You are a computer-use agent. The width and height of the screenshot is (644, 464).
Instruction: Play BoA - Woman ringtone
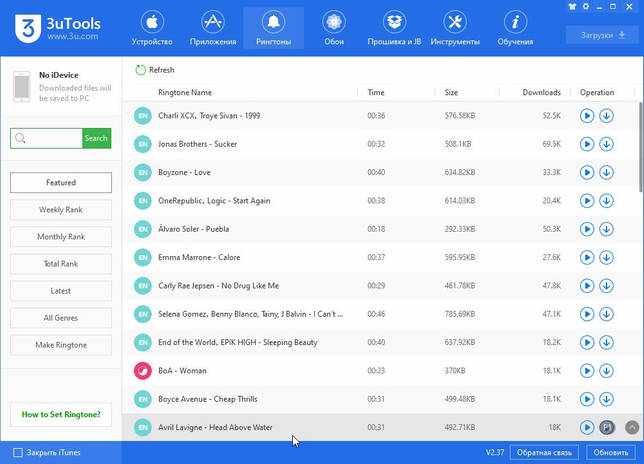(x=587, y=371)
